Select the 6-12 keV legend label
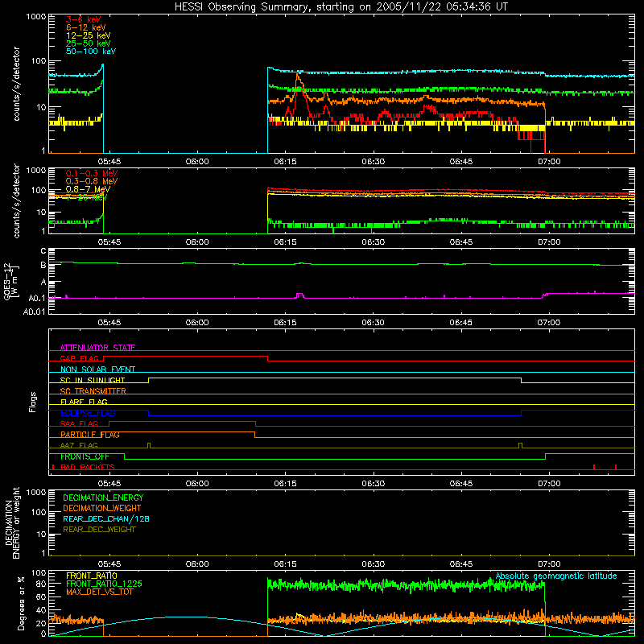 coord(86,27)
